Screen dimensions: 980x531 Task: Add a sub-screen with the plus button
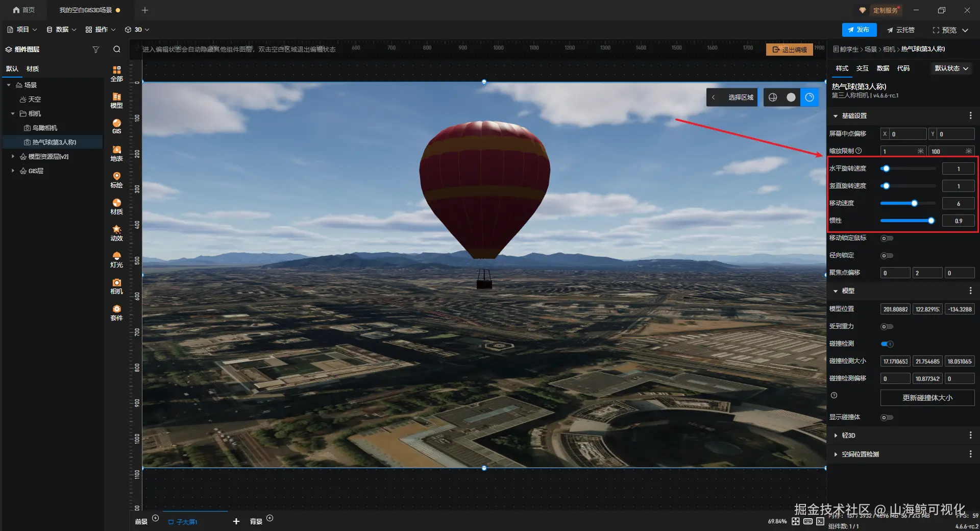[236, 521]
